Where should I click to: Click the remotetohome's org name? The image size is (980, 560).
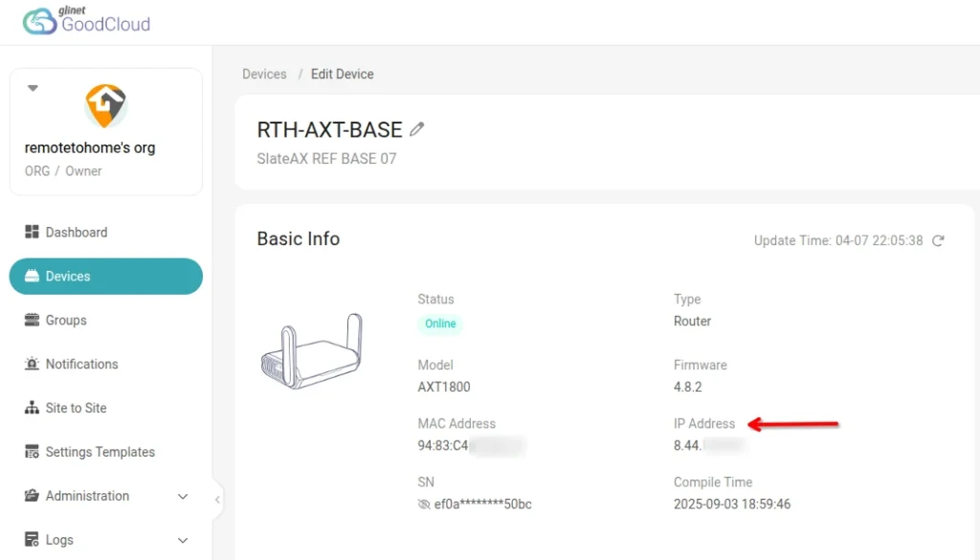(x=90, y=148)
